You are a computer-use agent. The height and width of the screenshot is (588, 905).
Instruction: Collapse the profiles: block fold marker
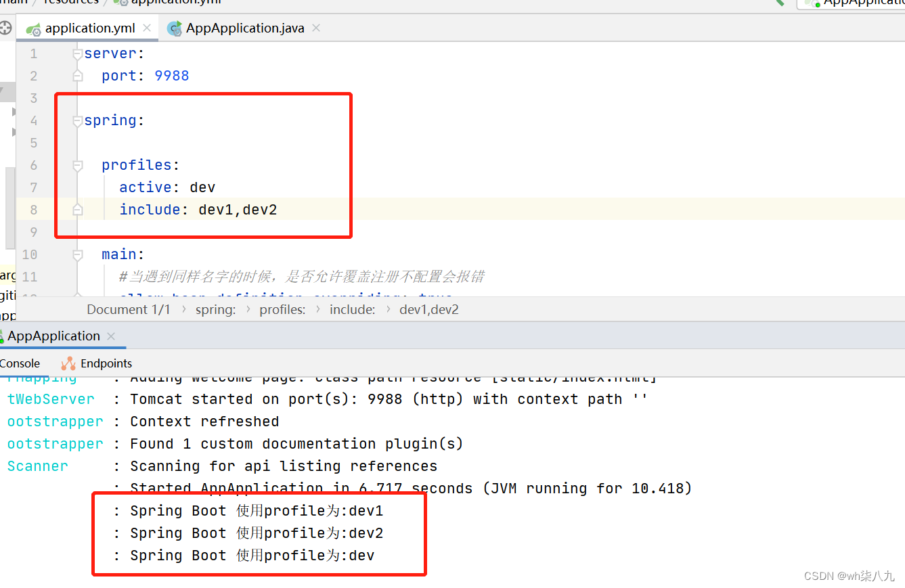[x=77, y=165]
